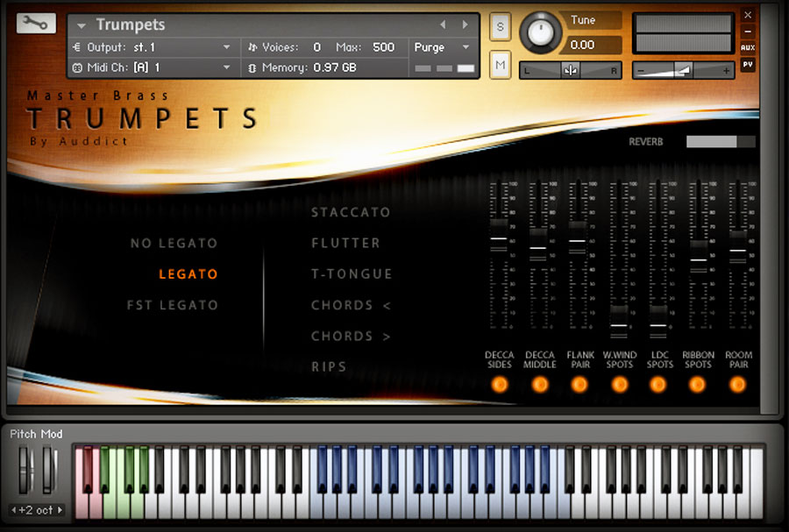Click the Mod wheel
This screenshot has height=532, width=789.
click(49, 470)
